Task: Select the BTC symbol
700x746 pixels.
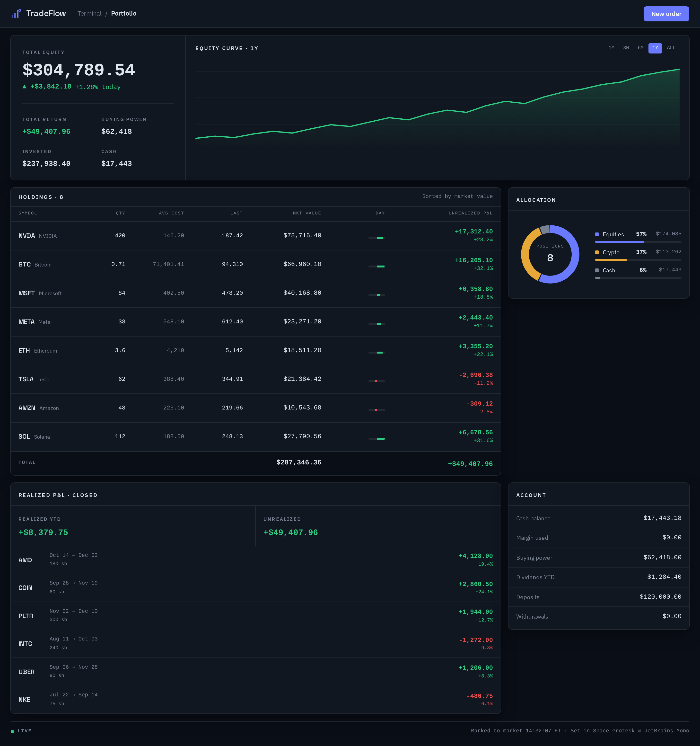Action: (24, 265)
